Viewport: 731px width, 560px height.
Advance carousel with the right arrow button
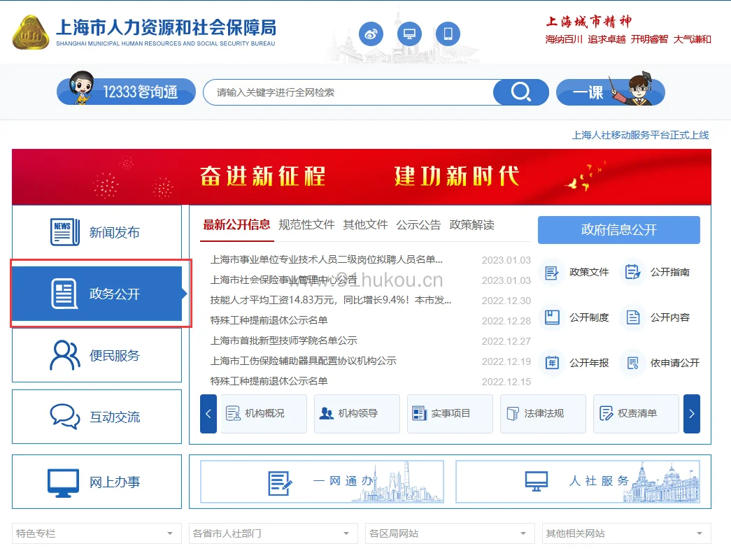pos(691,414)
